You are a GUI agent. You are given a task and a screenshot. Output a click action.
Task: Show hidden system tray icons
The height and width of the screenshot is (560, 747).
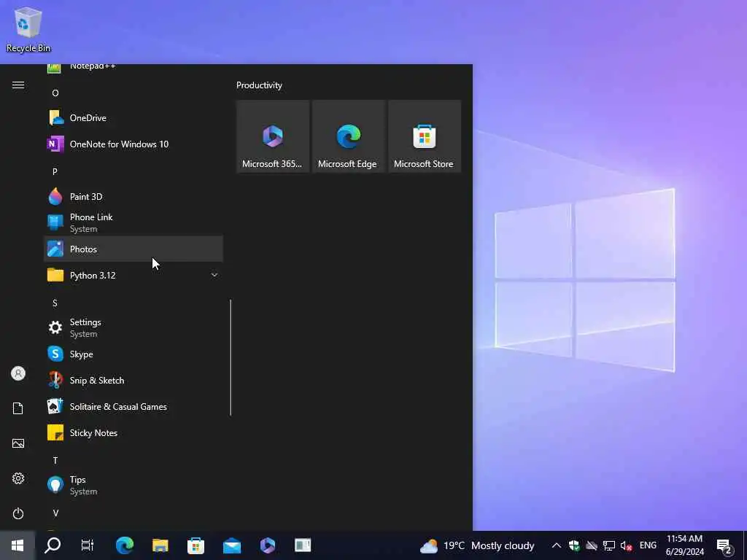tap(556, 545)
